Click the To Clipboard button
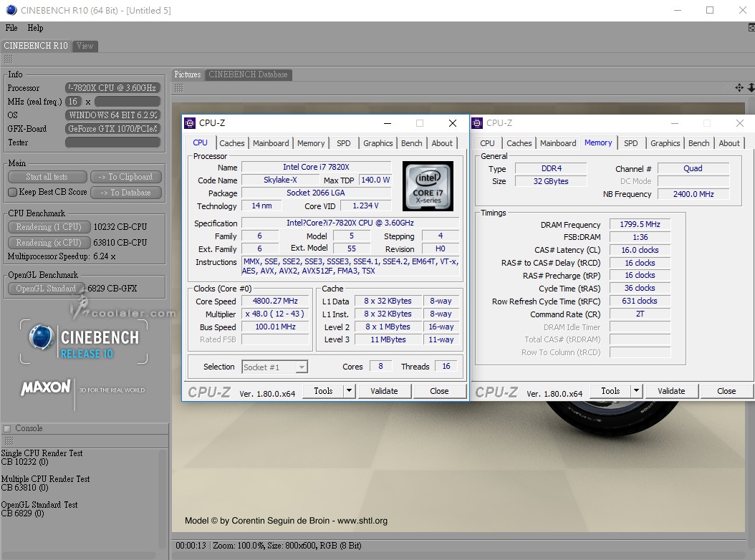The image size is (755, 560). [x=125, y=177]
